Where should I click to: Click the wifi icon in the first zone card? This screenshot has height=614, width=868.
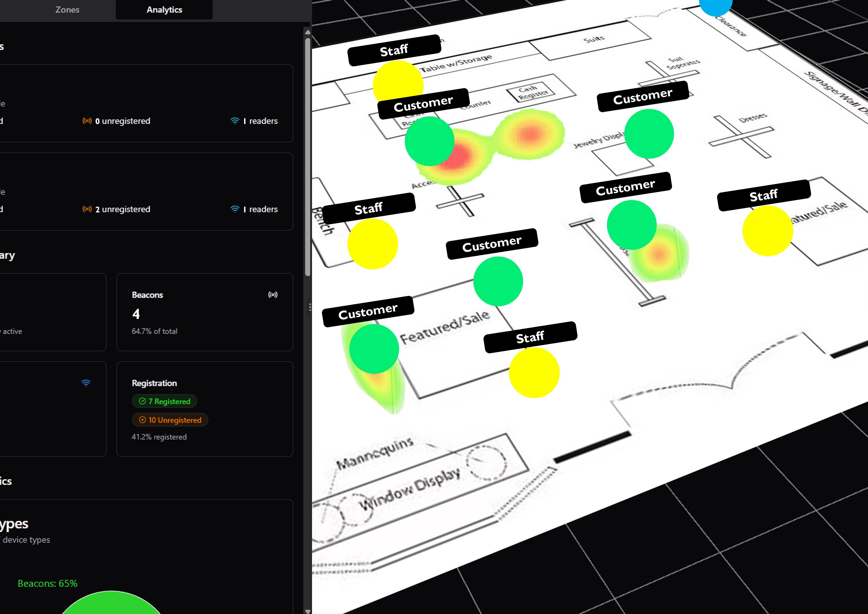click(235, 121)
